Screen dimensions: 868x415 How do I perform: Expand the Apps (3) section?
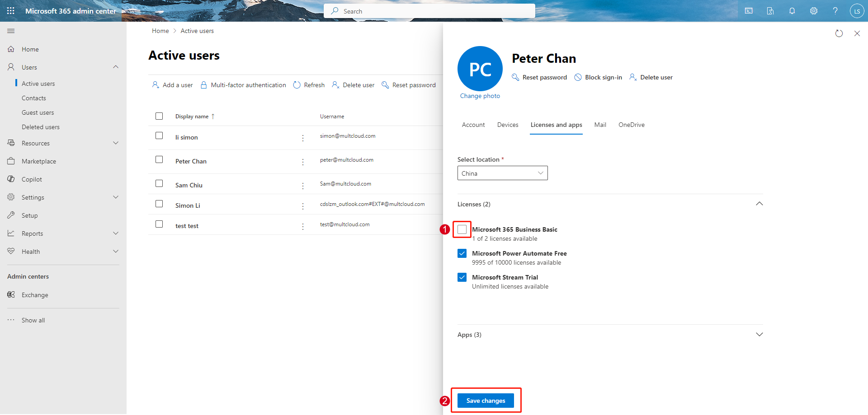(x=759, y=334)
